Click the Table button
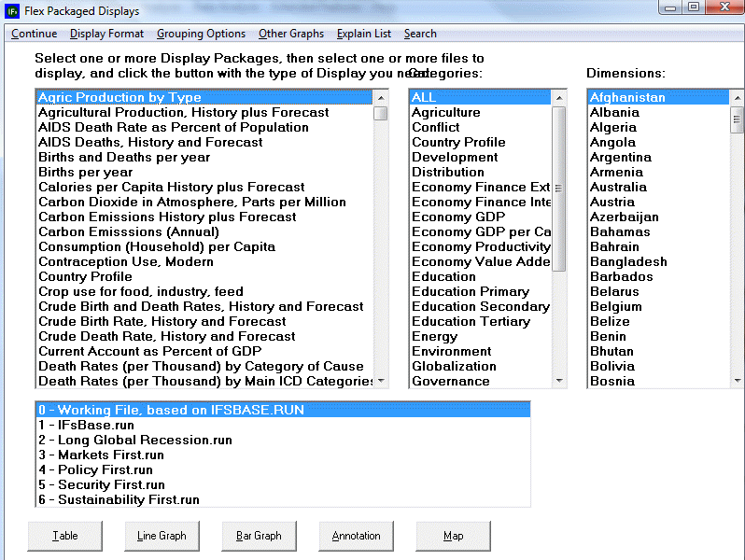Screen dimensions: 745x560 (65, 536)
